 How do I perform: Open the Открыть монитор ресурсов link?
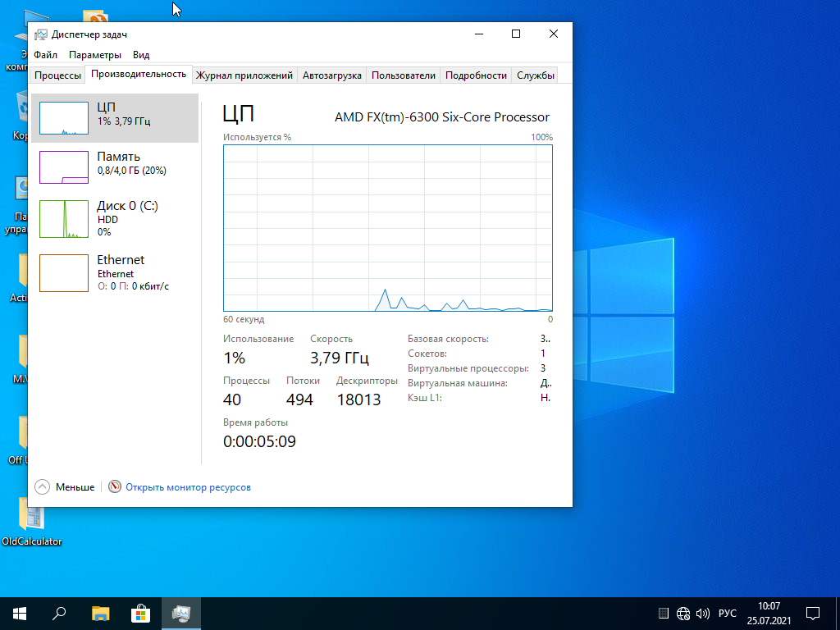(188, 487)
